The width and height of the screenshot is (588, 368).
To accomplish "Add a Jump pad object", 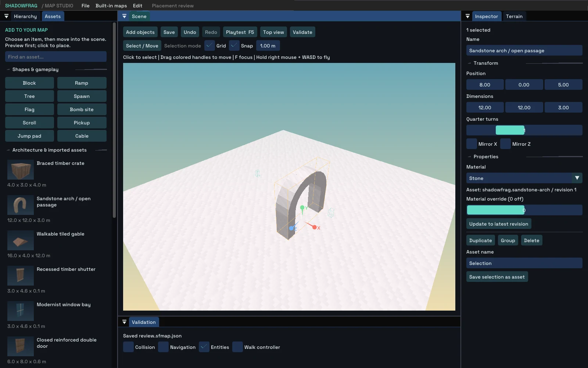I will click(x=29, y=136).
